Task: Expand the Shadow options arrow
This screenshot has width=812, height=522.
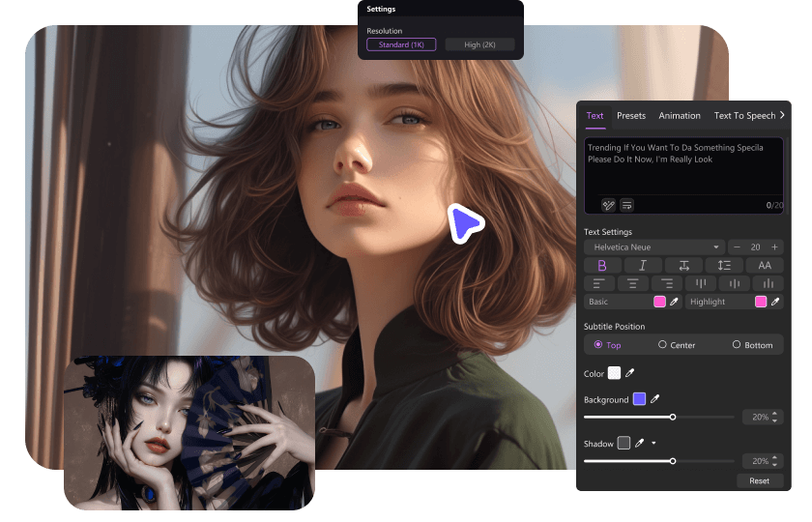Action: pos(653,444)
